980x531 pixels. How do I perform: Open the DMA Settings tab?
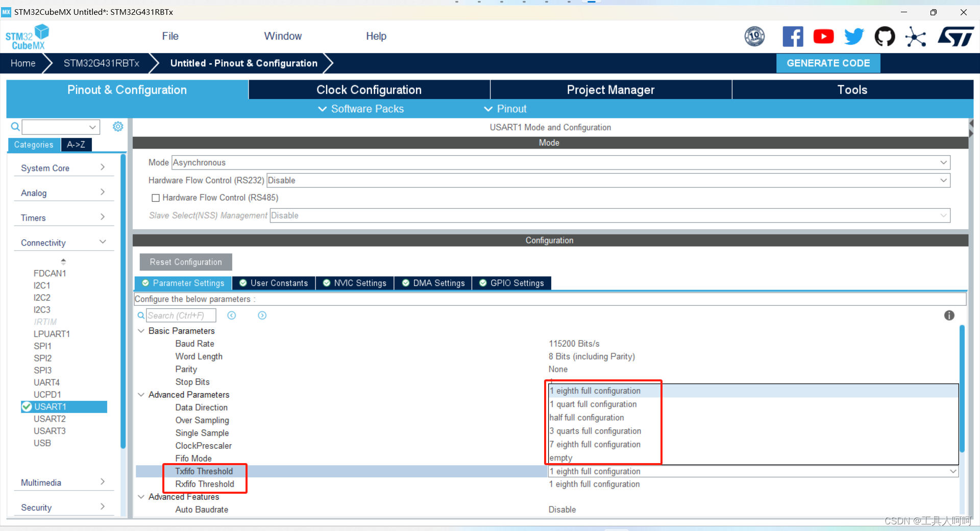pos(433,283)
